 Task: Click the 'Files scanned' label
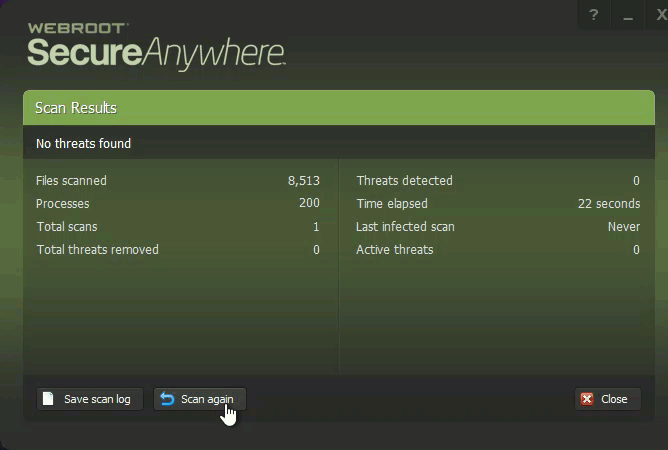(x=71, y=181)
